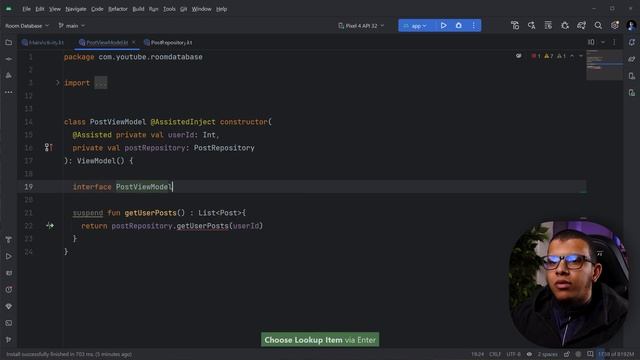Image resolution: width=640 pixels, height=360 pixels.
Task: Open the Pixel 4 API 32 device dropdown
Action: point(361,26)
